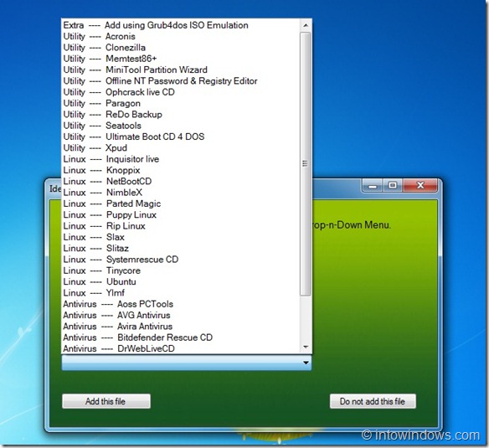
Task: Choose Utility Acronis from the list
Action: pos(181,37)
